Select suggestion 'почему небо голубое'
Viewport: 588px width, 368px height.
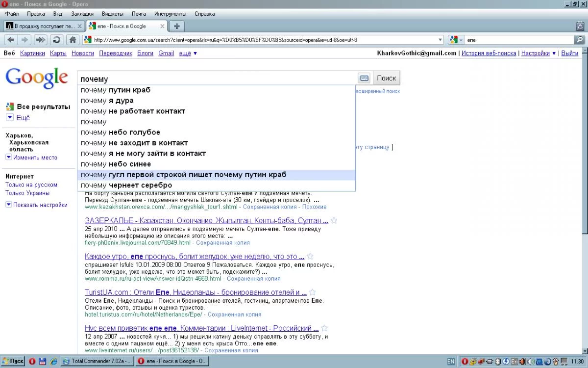216,132
